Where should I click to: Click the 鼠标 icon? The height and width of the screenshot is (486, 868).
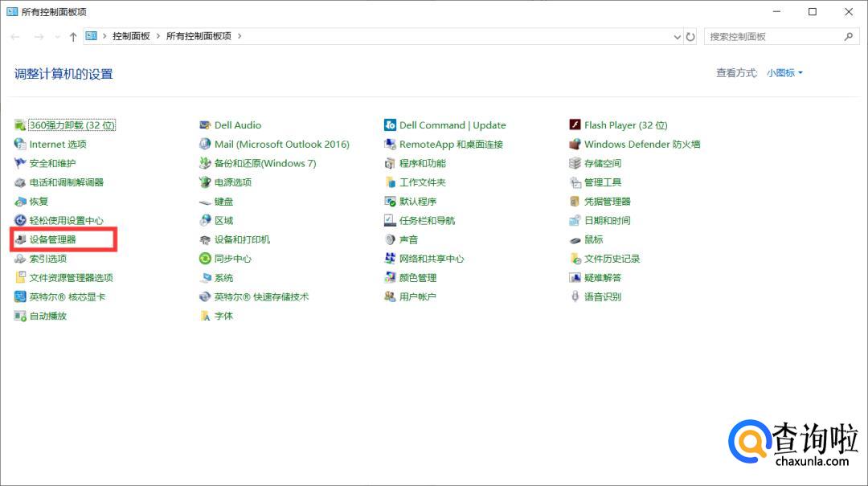pyautogui.click(x=575, y=240)
